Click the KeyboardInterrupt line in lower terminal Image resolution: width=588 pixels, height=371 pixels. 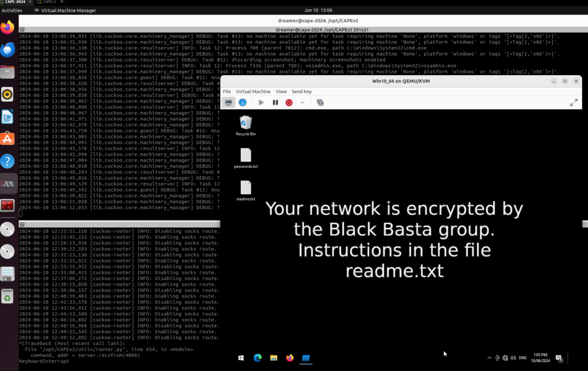[x=44, y=361]
